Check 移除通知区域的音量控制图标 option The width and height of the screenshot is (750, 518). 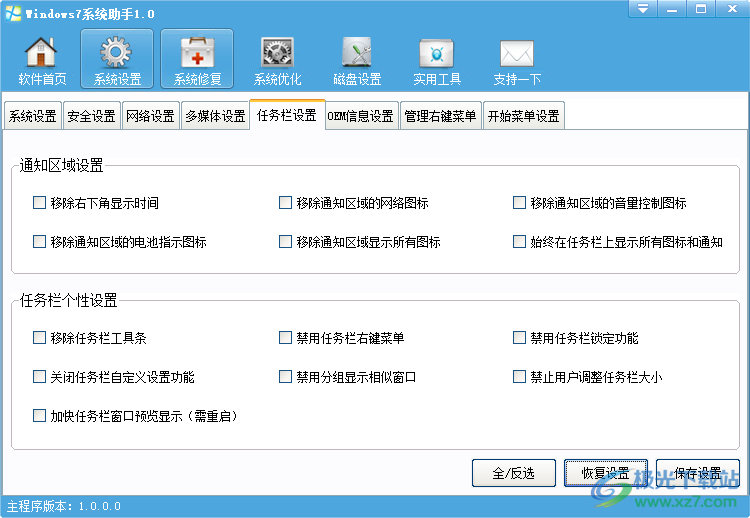pyautogui.click(x=600, y=203)
